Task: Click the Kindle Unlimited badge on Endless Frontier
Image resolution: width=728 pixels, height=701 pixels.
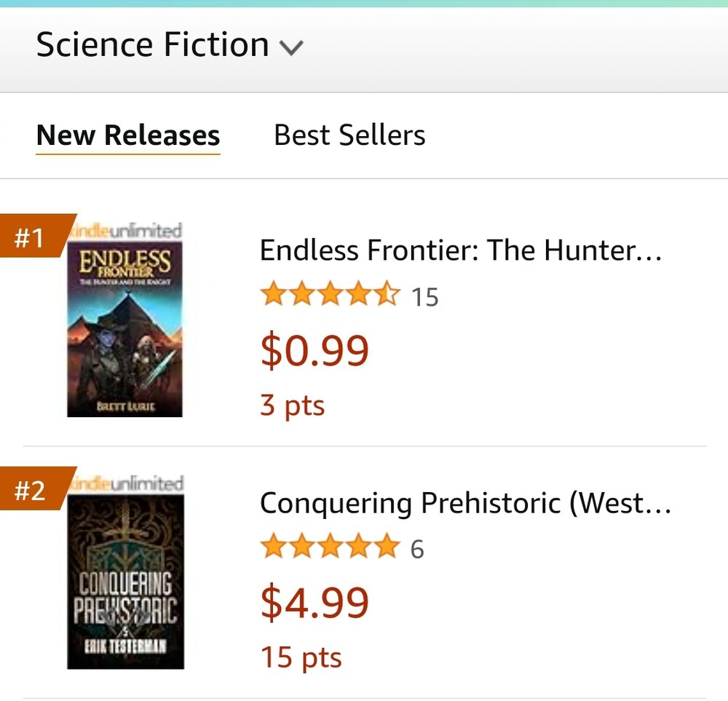Action: point(127,229)
